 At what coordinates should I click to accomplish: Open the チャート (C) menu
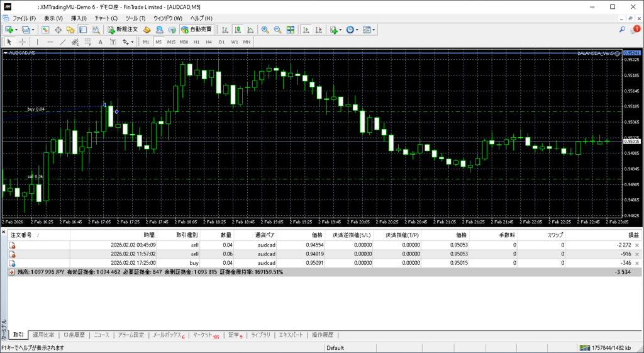(x=106, y=18)
